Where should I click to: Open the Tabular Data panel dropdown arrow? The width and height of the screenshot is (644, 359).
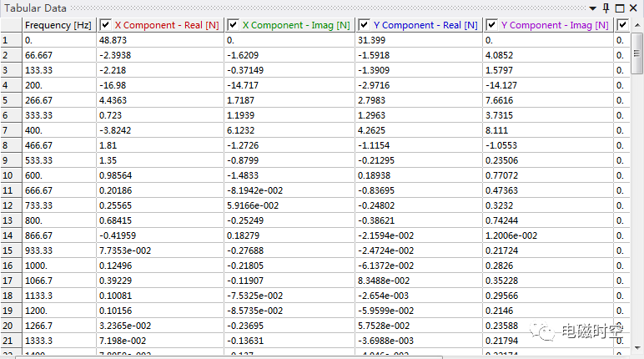click(592, 8)
